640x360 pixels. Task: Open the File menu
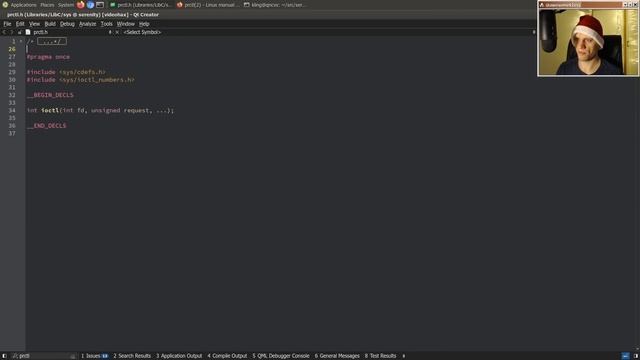(x=7, y=24)
